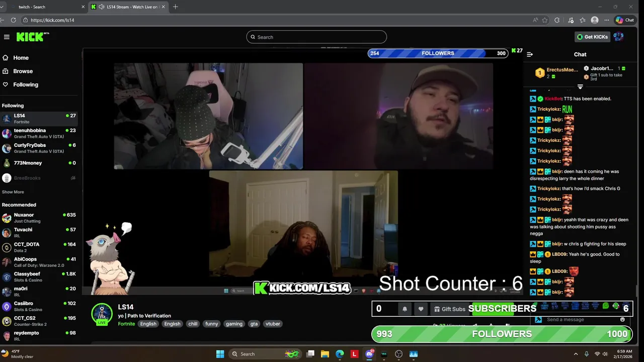Click Trickylokz username on RUN message
The width and height of the screenshot is (644, 362).
point(549,109)
